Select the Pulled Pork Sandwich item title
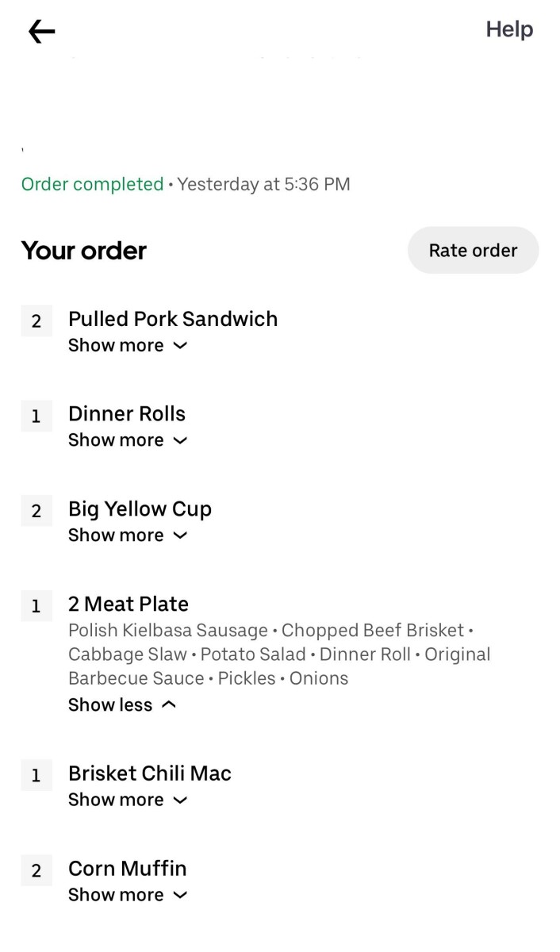Viewport: 560px width, 952px height. (173, 319)
